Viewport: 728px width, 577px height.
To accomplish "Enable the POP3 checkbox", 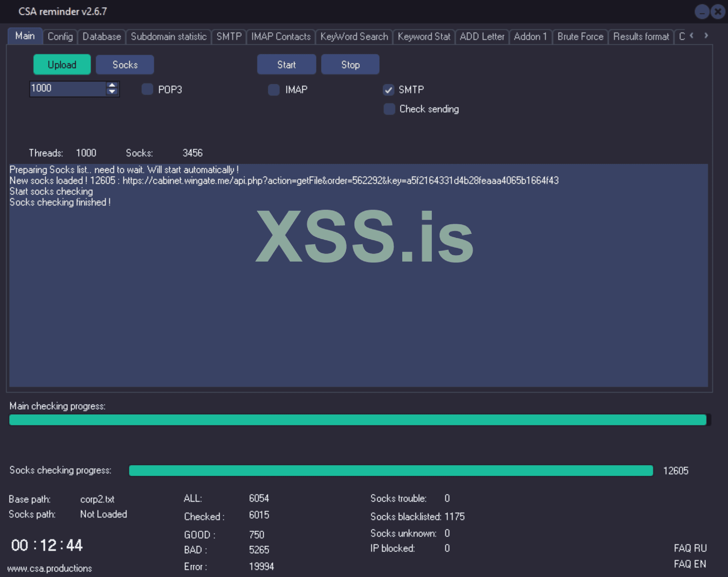I will coord(147,90).
